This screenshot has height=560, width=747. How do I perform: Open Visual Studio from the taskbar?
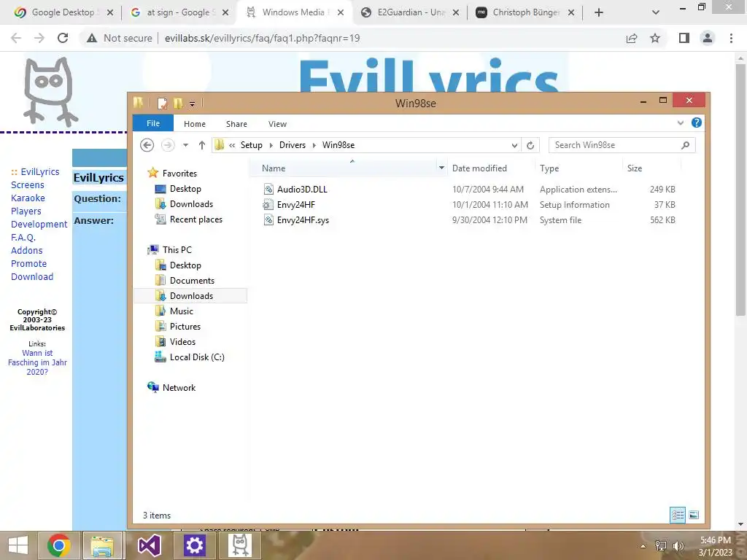click(x=149, y=545)
